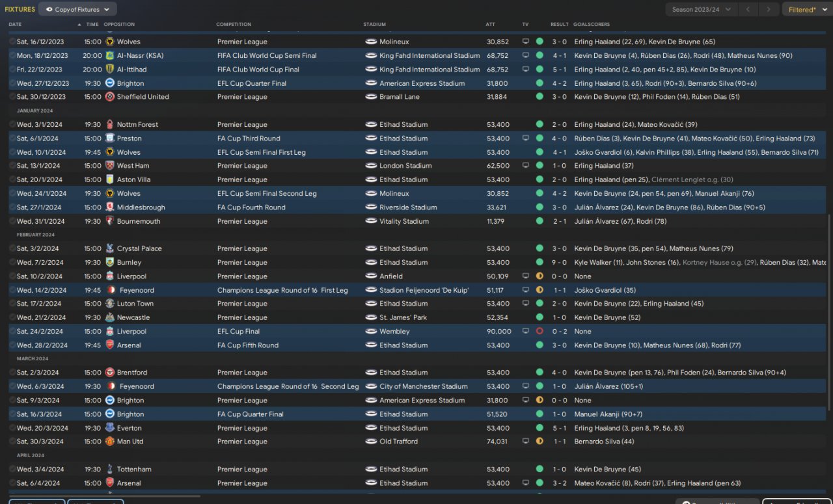833x504 pixels.
Task: Click the Bournemouth club badge
Action: pyautogui.click(x=110, y=221)
